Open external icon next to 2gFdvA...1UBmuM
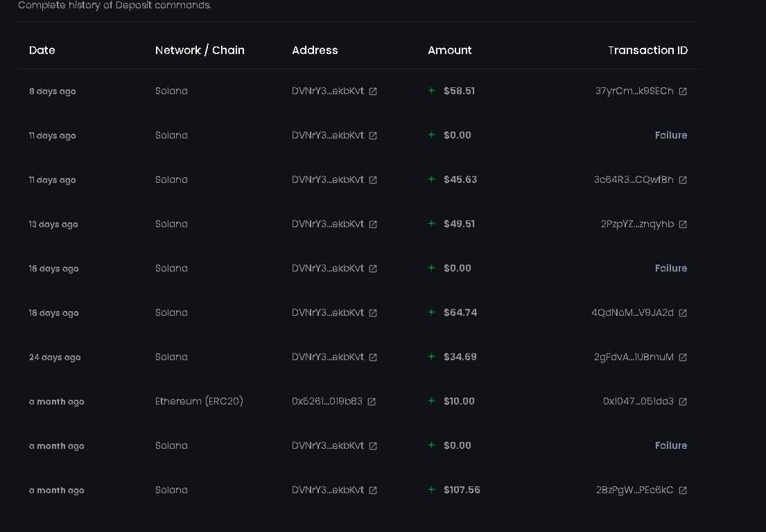Screen dimensions: 766x532 [x=683, y=357]
